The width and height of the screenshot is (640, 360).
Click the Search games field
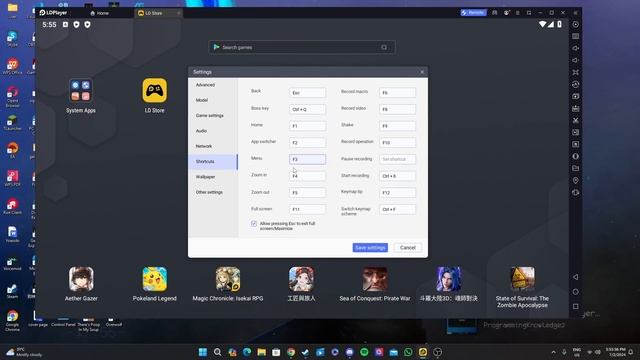click(x=302, y=47)
